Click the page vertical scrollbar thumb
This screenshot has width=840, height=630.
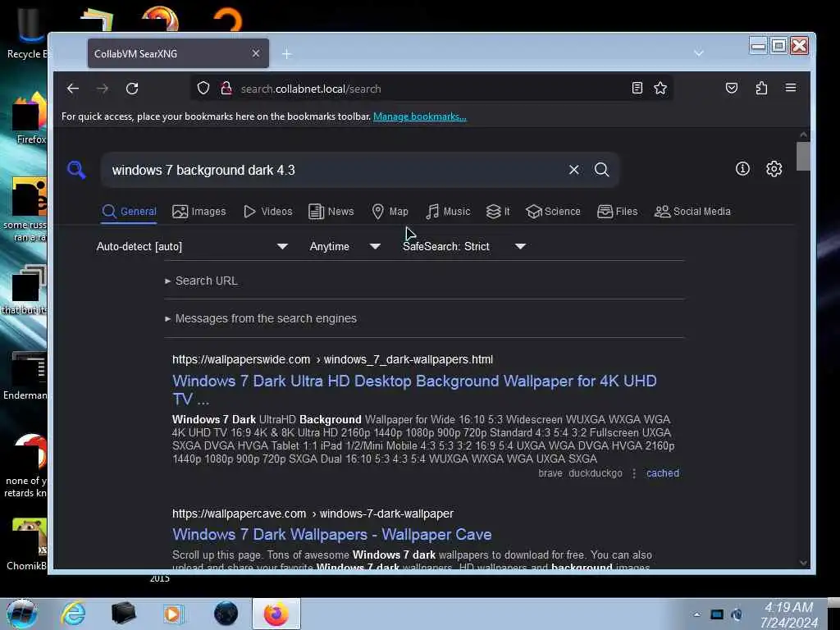click(803, 156)
